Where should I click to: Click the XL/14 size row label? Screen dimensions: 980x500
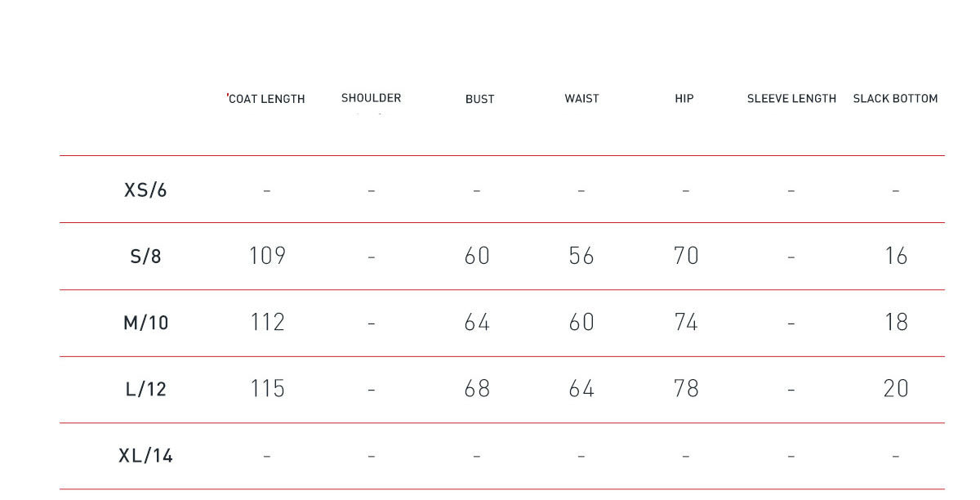[x=145, y=455]
